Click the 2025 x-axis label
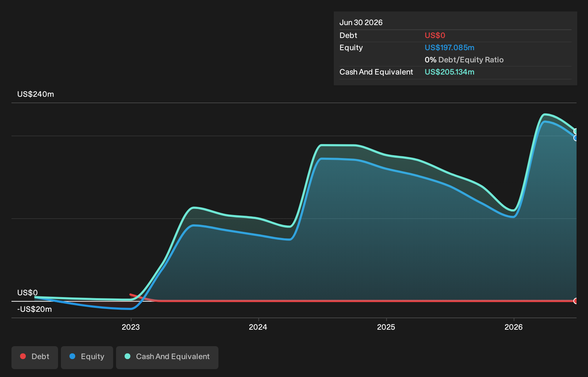Screen dimensions: 588x377 386,327
